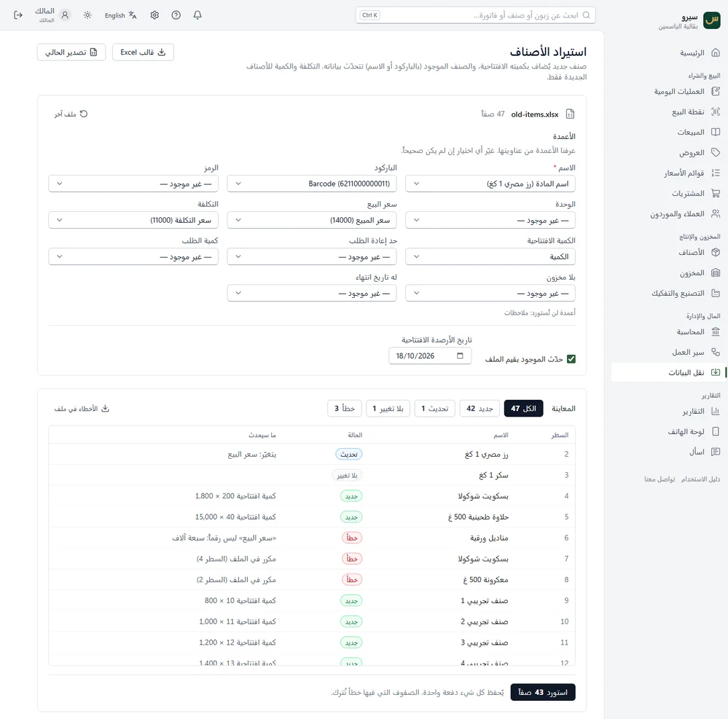The height and width of the screenshot is (719, 728).
Task: Click the old-items.xlsx file icon
Action: pyautogui.click(x=570, y=114)
